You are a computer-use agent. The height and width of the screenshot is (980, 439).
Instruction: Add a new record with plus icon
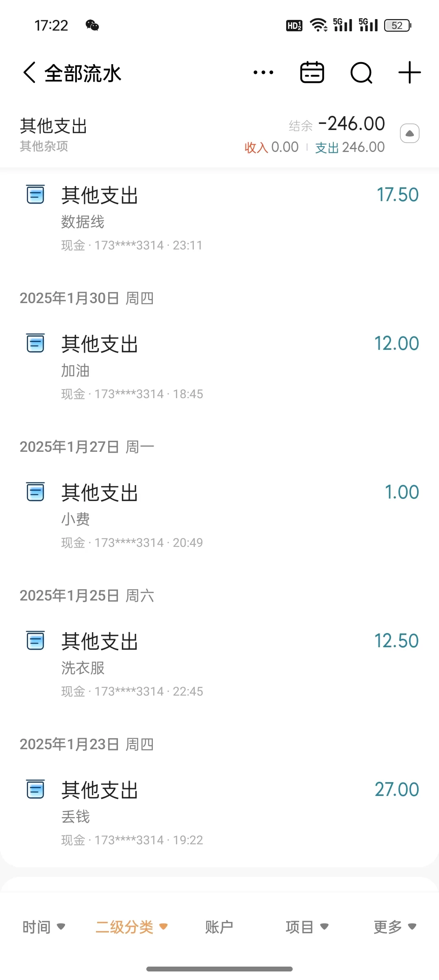[x=409, y=73]
